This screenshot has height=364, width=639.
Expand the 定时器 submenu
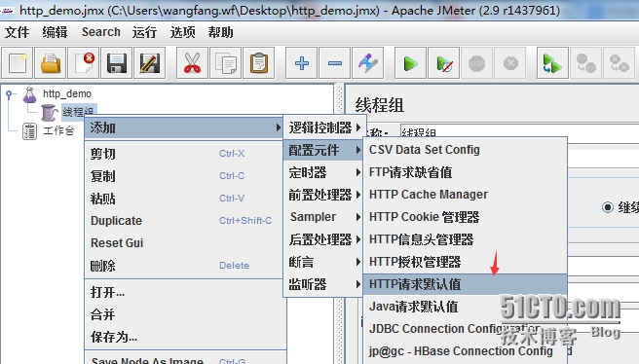[x=322, y=172]
